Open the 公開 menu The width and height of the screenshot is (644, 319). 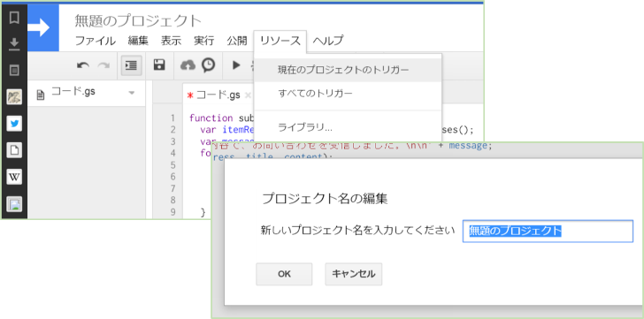(x=237, y=41)
